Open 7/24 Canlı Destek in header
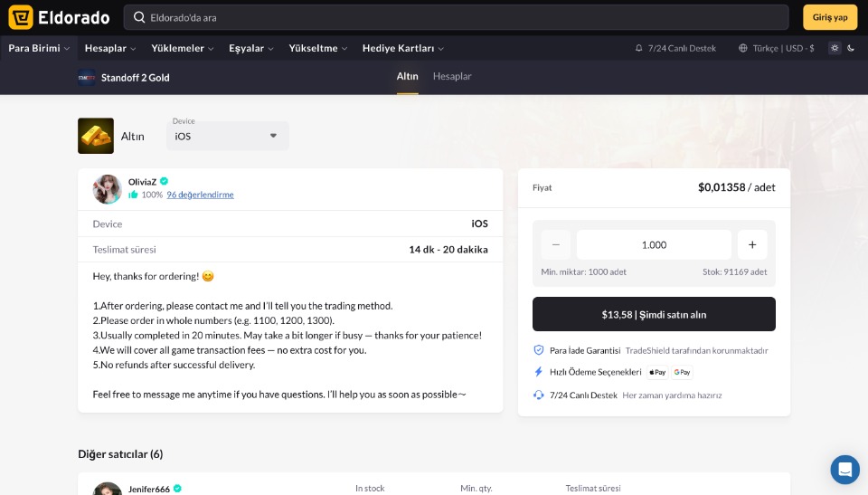The width and height of the screenshot is (868, 495). coord(675,48)
